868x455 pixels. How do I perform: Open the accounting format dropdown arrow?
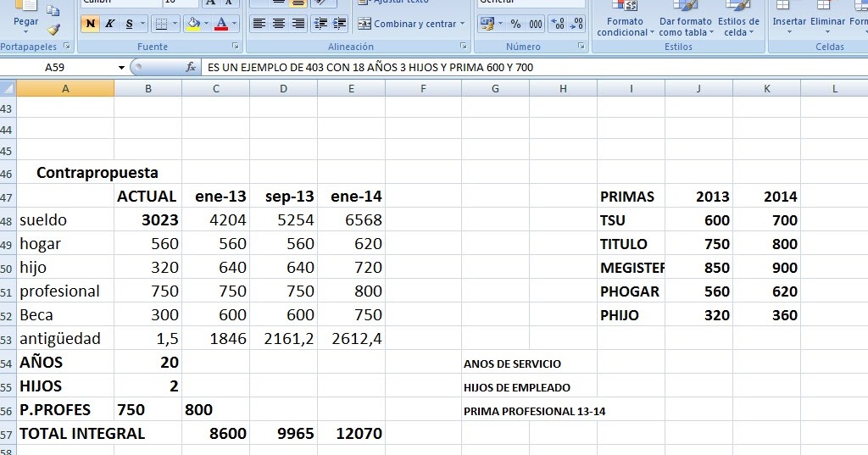click(500, 24)
